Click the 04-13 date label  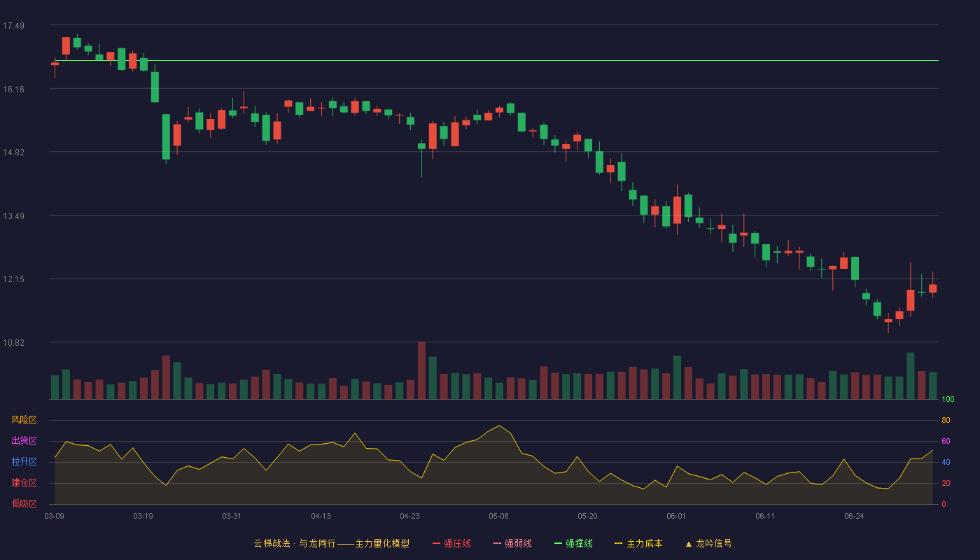pos(321,516)
